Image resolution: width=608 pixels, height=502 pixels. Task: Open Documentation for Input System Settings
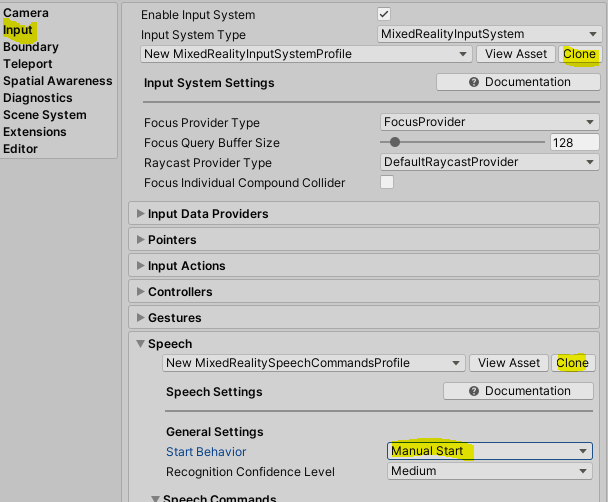click(518, 82)
